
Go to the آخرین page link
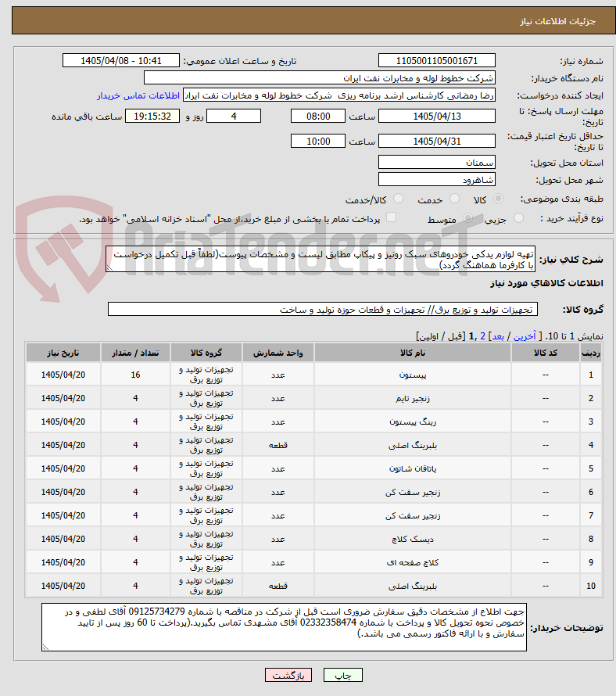click(x=525, y=336)
